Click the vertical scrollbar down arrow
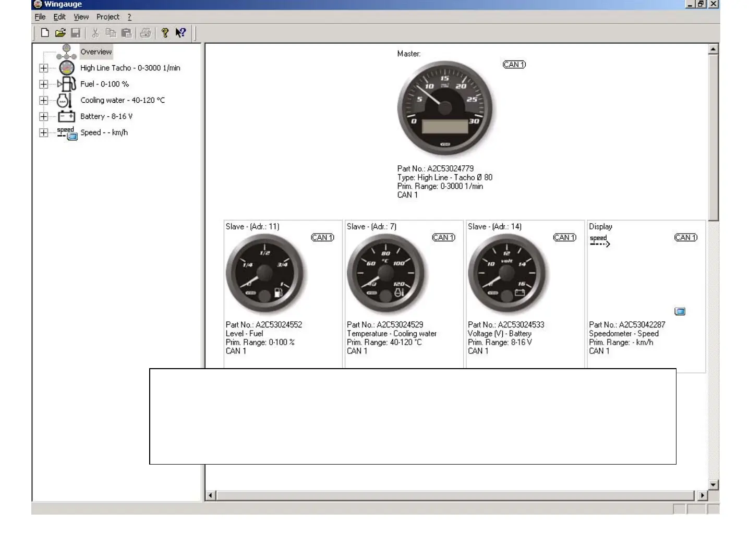The width and height of the screenshot is (749, 560). 713,485
